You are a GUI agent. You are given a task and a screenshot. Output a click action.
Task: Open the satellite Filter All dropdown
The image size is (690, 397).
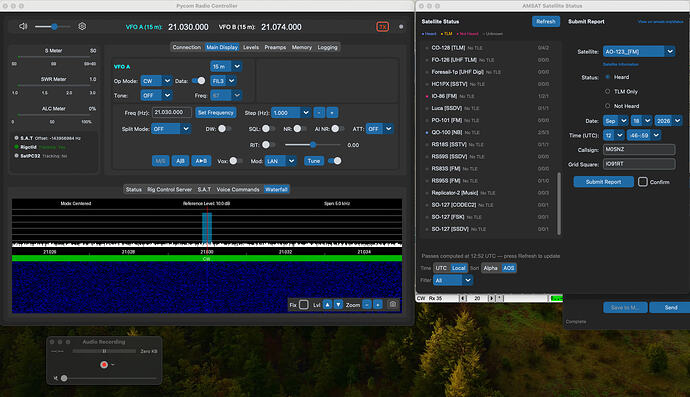tap(453, 280)
